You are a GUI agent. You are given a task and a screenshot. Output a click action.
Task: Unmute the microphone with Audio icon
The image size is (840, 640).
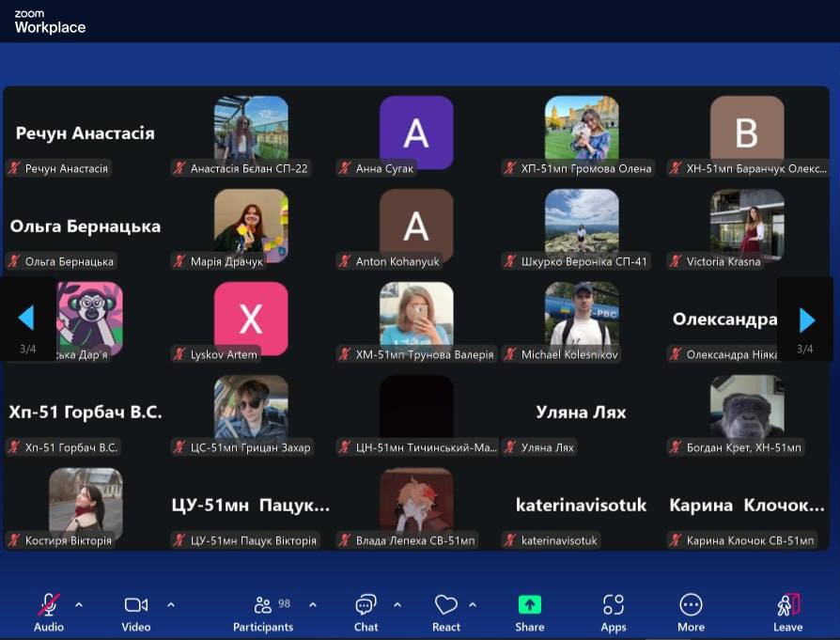pyautogui.click(x=49, y=605)
